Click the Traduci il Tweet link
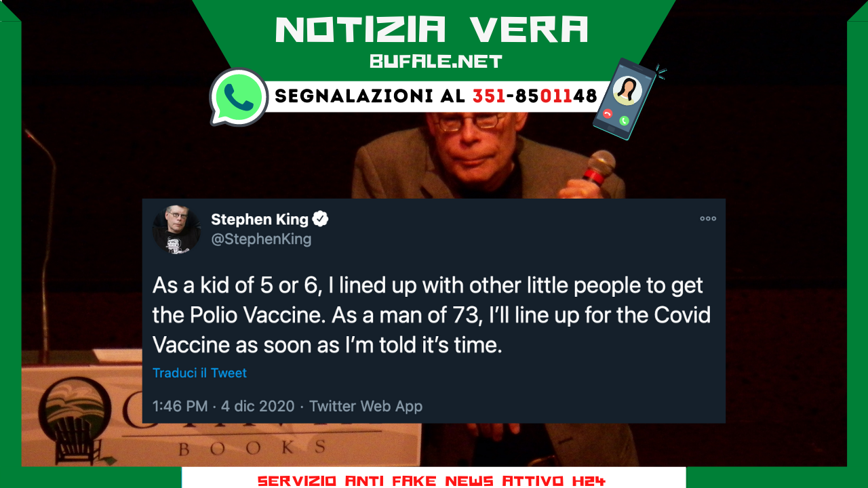This screenshot has height=488, width=868. [199, 373]
